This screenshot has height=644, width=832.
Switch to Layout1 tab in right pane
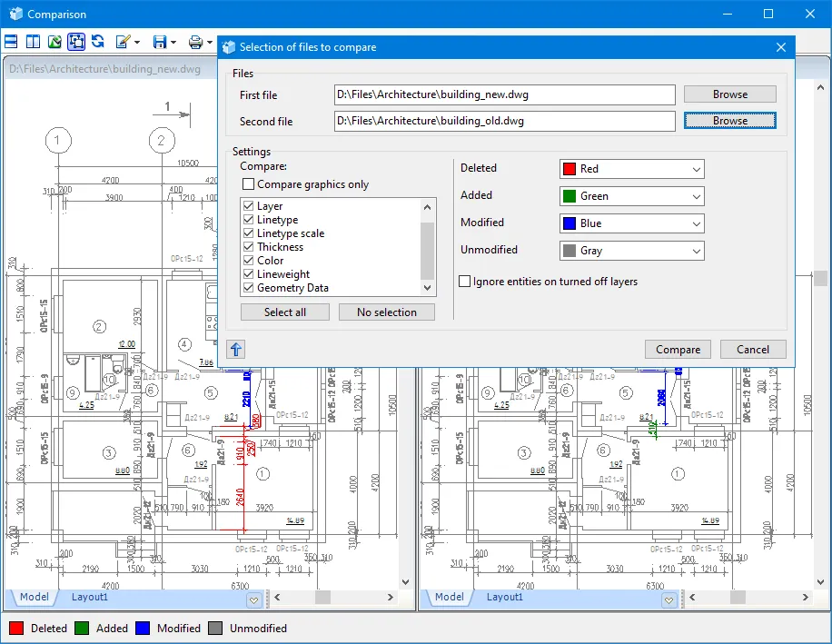click(x=505, y=597)
